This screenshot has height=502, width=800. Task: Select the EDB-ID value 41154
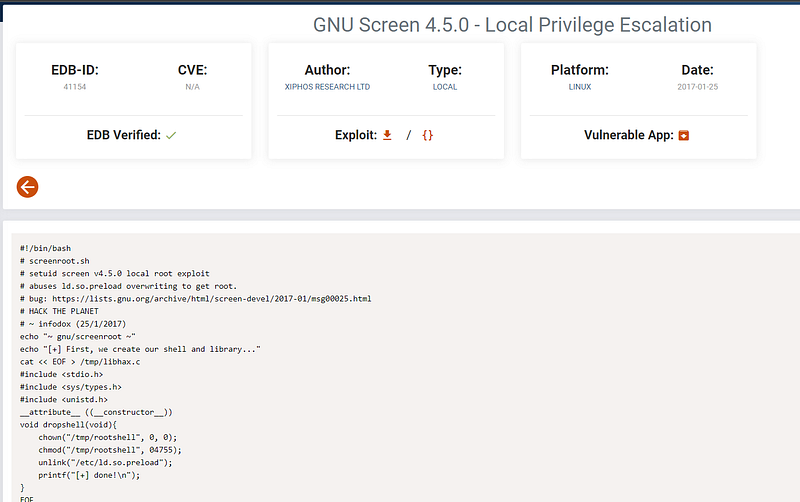tap(74, 87)
